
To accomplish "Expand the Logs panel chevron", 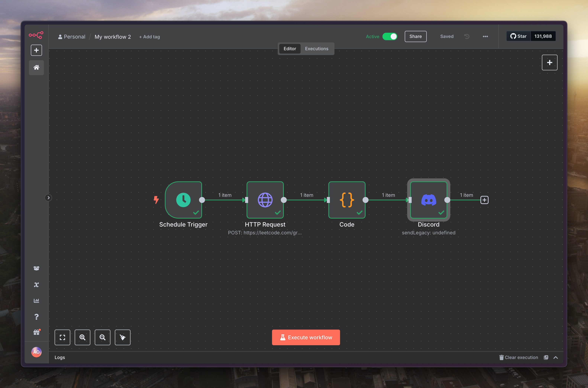I will (x=556, y=357).
